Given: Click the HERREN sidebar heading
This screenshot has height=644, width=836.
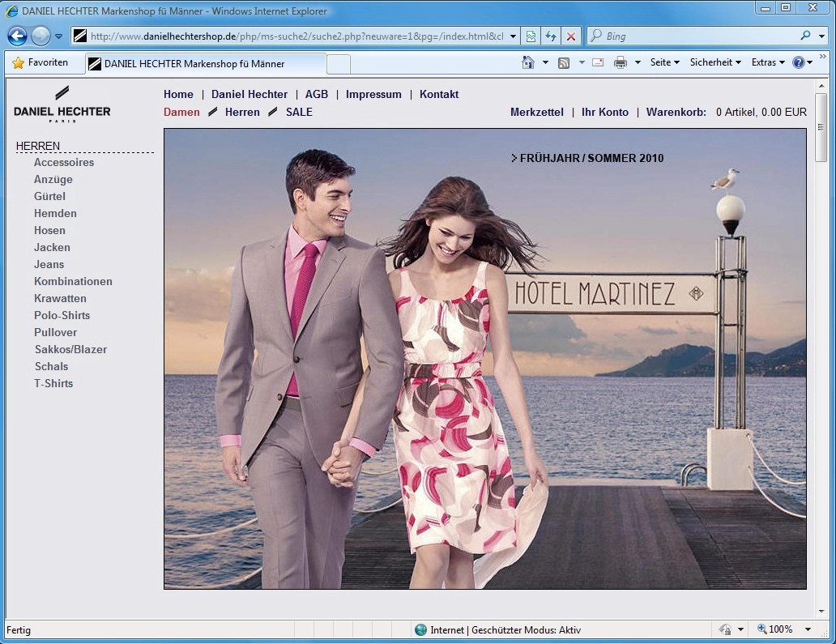Looking at the screenshot, I should tap(38, 146).
